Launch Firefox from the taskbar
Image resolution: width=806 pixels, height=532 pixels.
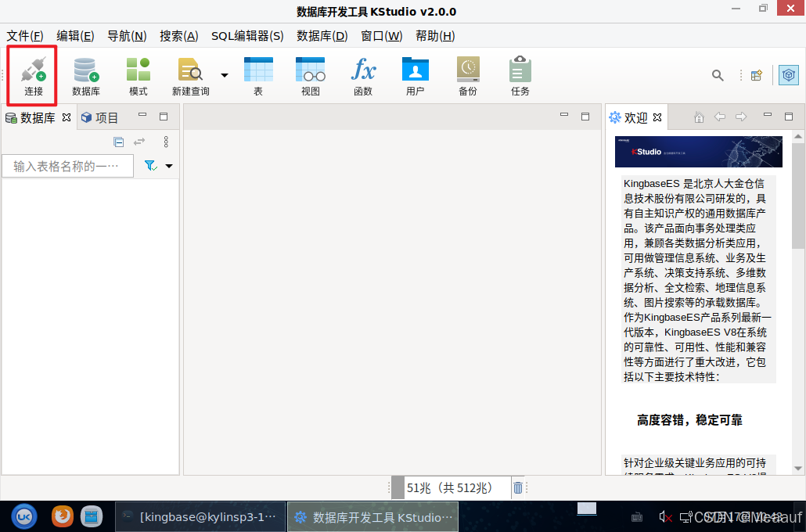pos(62,516)
